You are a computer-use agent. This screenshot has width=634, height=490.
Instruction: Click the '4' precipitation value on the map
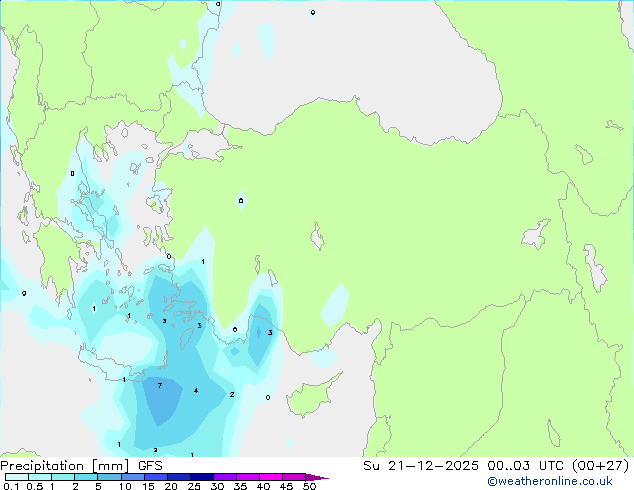196,391
